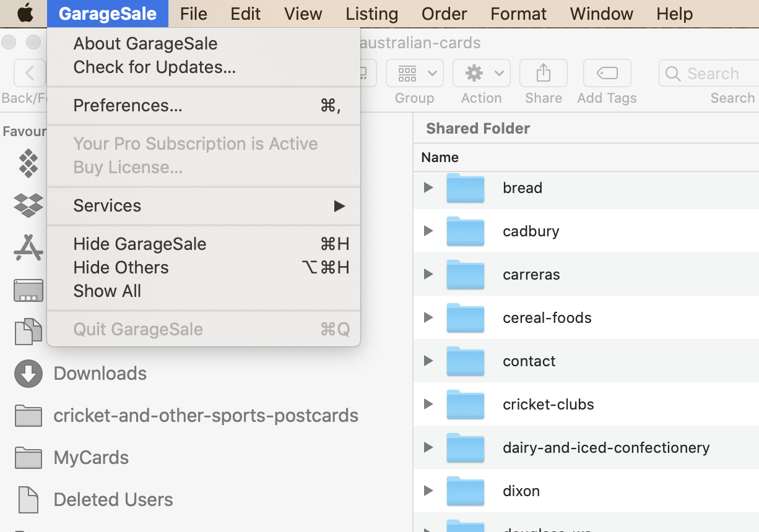Select the carreras folder icon
The image size is (759, 532).
466,275
